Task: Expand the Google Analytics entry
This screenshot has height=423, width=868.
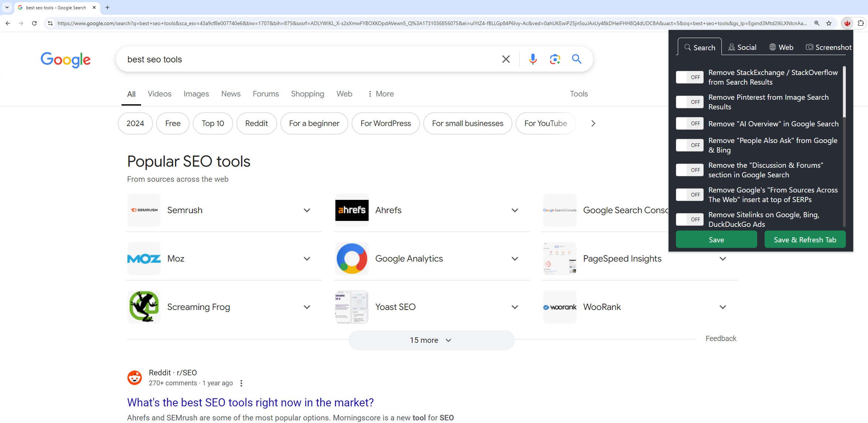Action: tap(515, 259)
